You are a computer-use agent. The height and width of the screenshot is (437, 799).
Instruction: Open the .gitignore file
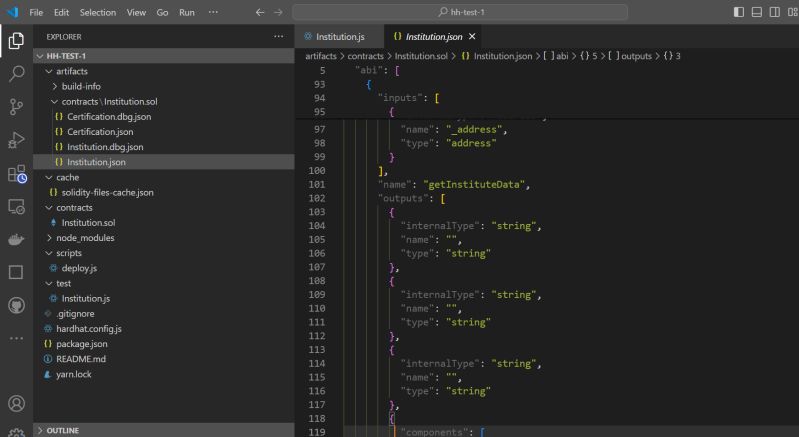(x=164, y=314)
